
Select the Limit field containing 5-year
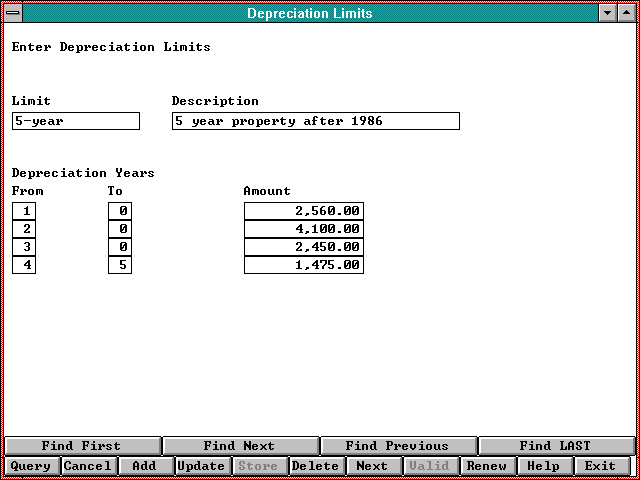(76, 121)
